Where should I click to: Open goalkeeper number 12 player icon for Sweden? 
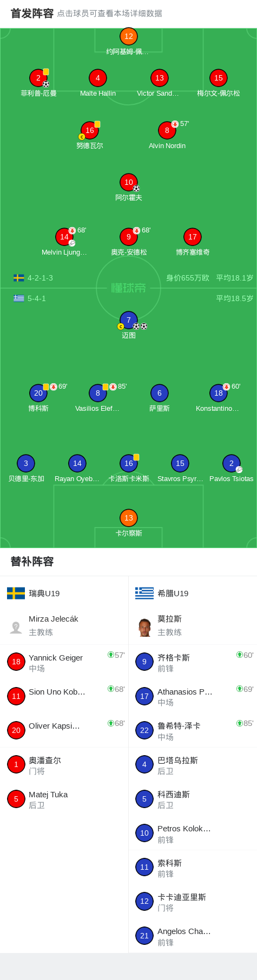click(x=128, y=36)
